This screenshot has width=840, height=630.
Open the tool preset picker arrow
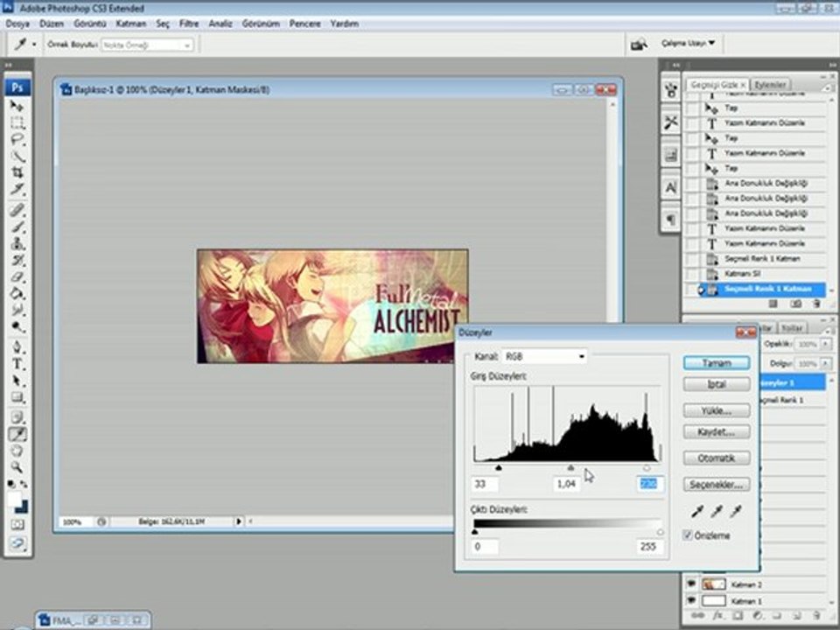[34, 45]
